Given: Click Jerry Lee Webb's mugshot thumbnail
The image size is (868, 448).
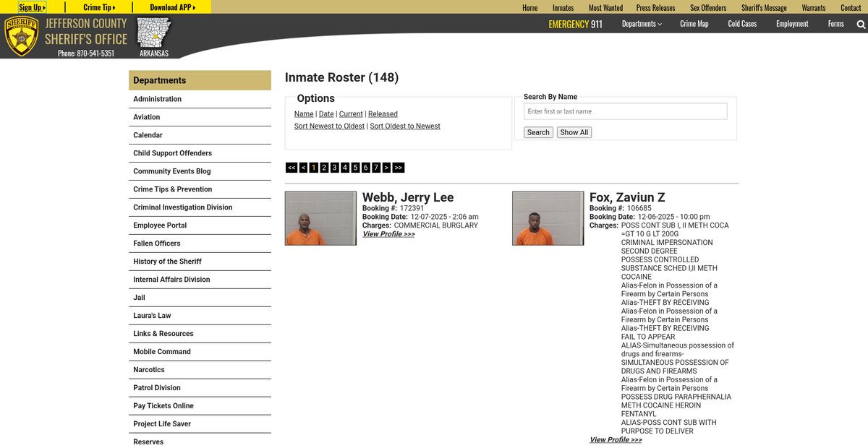Looking at the screenshot, I should [x=320, y=218].
